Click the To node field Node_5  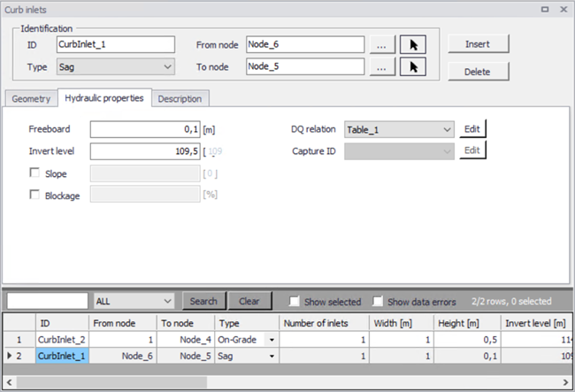(x=305, y=66)
